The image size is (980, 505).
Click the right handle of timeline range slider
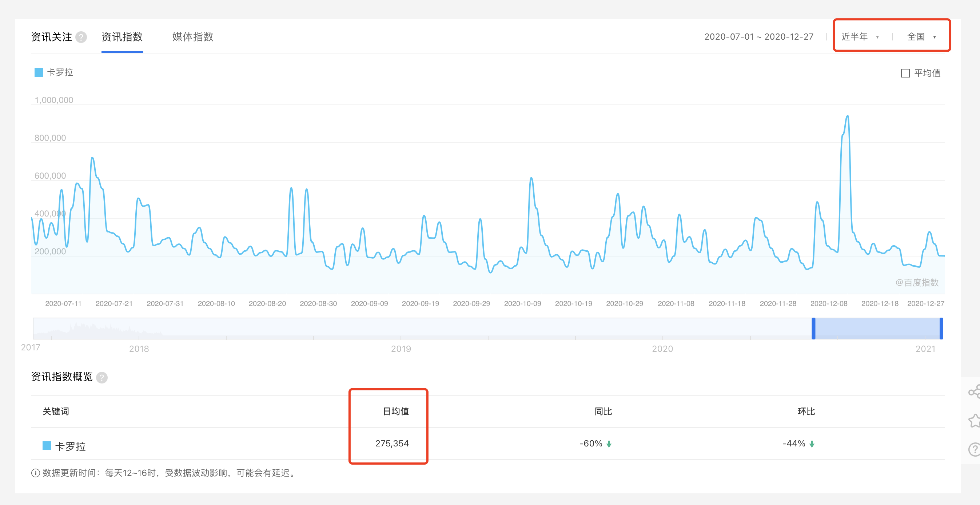click(941, 329)
